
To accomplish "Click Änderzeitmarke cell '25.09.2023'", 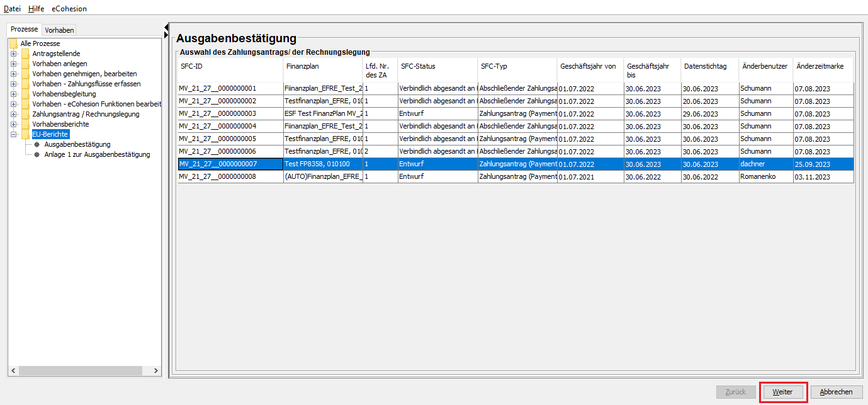I will click(x=823, y=164).
